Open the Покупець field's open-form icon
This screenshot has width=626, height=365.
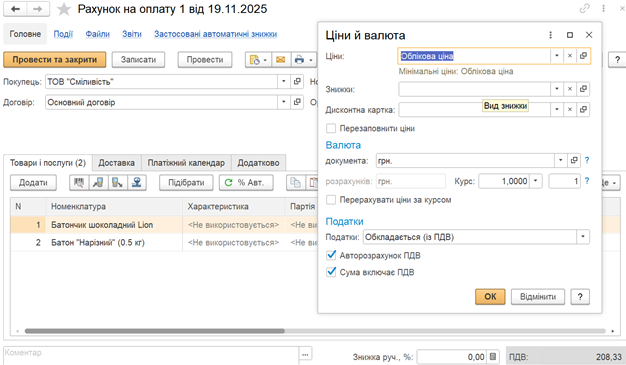click(297, 82)
